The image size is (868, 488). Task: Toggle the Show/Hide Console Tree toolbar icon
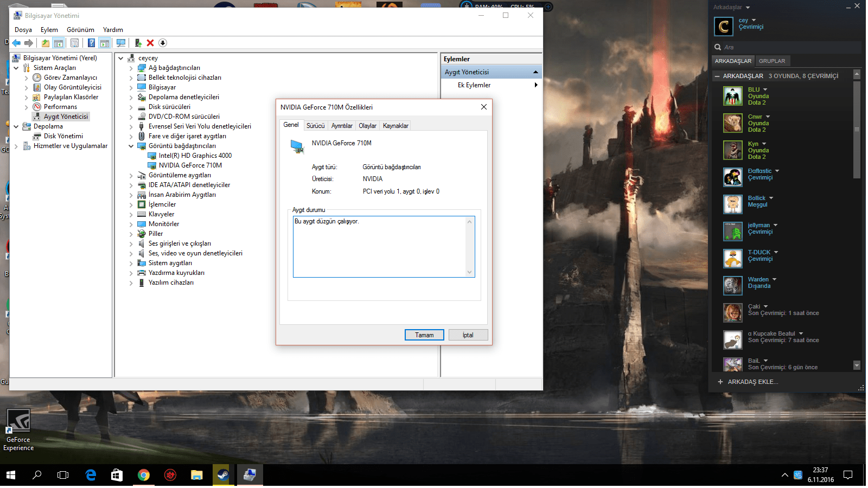59,43
